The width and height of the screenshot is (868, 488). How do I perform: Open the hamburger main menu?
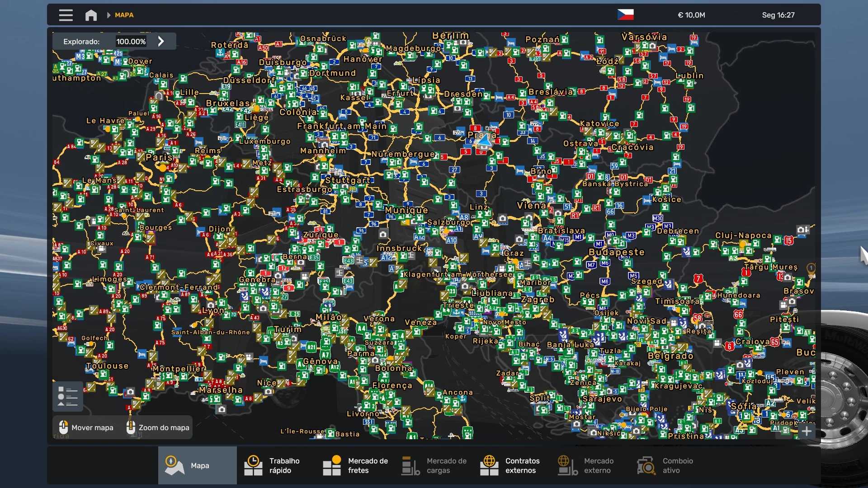(x=66, y=15)
